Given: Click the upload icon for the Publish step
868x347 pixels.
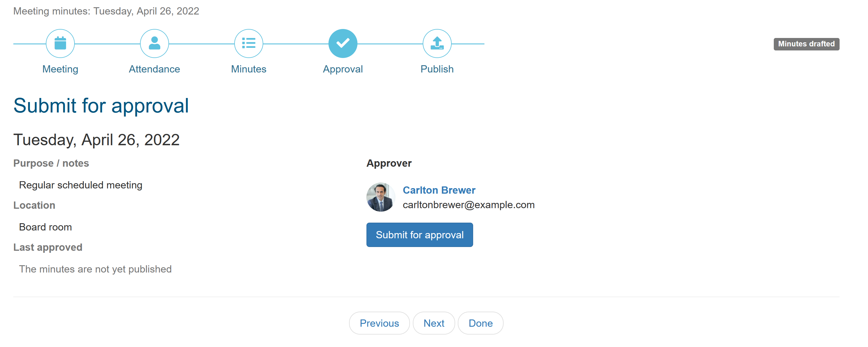Looking at the screenshot, I should pos(437,43).
